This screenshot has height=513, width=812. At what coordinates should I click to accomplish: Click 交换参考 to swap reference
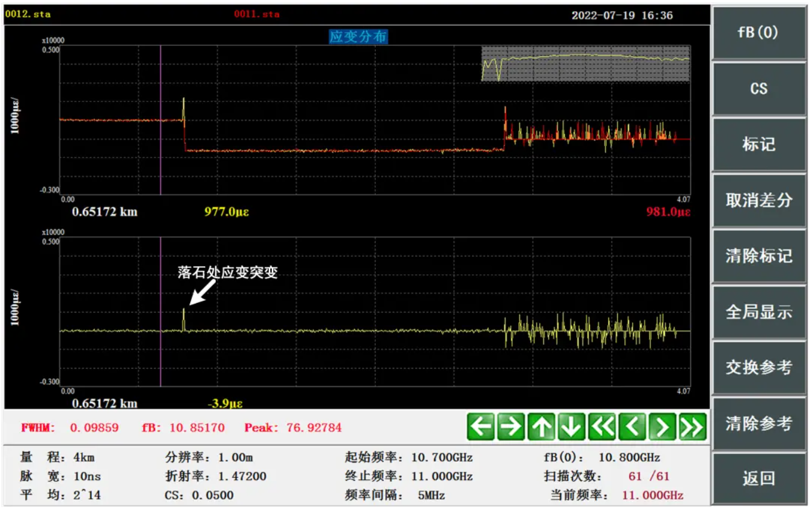click(x=758, y=367)
